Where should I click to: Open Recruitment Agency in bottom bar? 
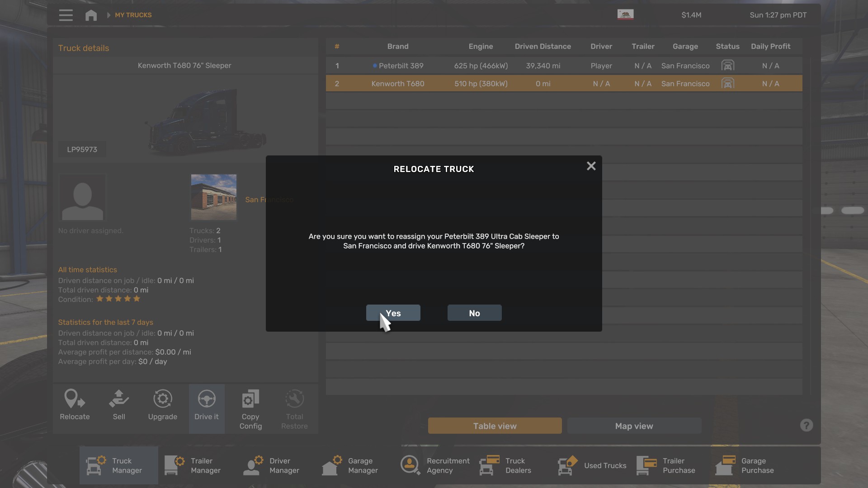pyautogui.click(x=434, y=465)
